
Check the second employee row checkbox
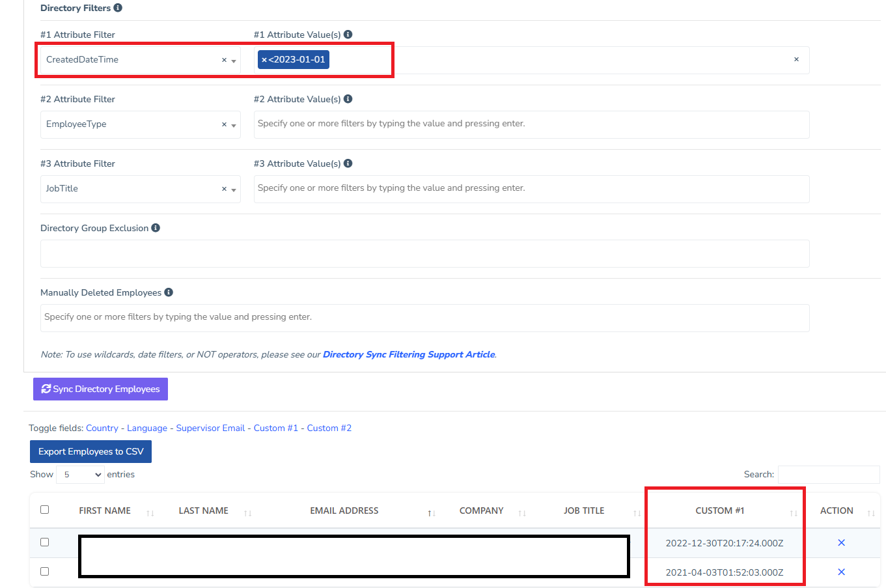(x=45, y=572)
